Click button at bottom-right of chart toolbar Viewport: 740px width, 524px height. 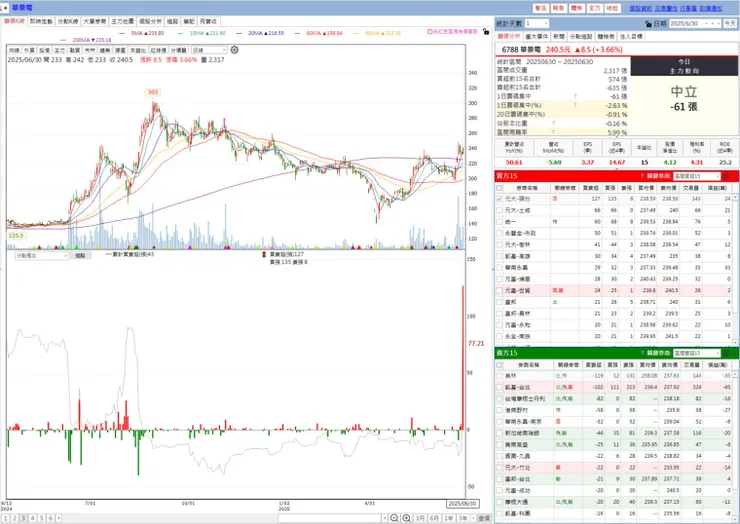pos(484,518)
